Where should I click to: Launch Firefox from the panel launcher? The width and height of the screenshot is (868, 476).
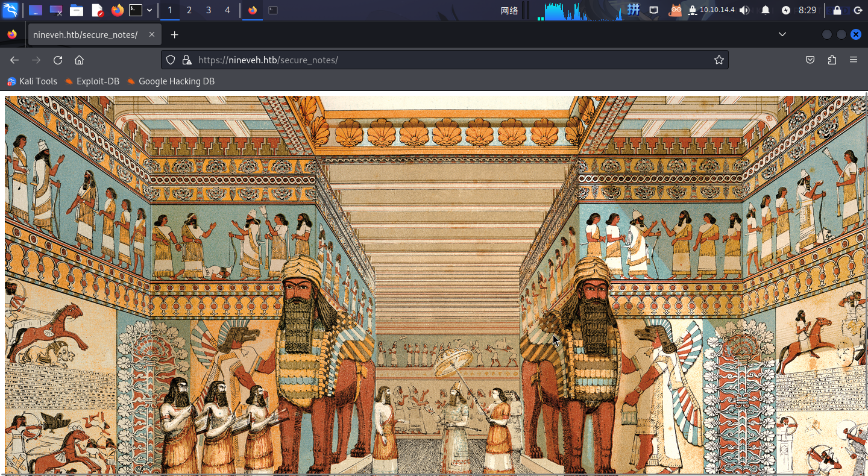point(118,10)
